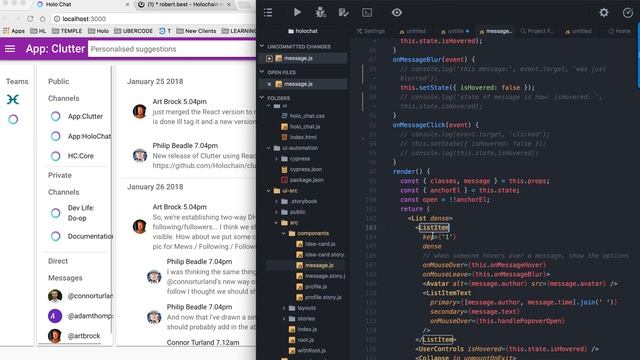Select the circle team icon under Teams

click(x=13, y=119)
